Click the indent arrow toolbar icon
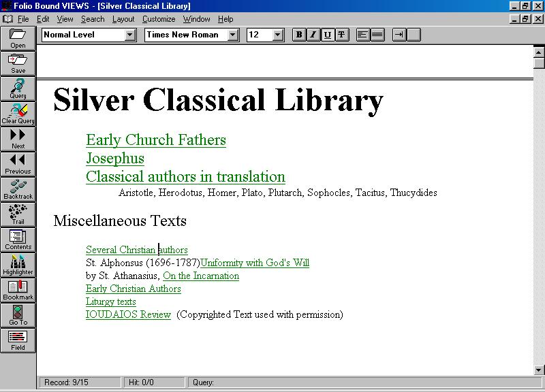 pos(399,35)
